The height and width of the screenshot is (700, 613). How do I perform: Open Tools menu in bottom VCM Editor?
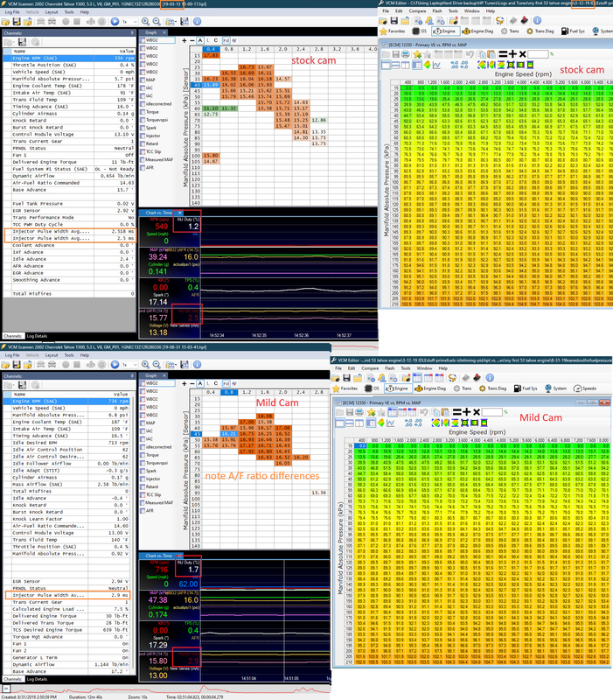406,368
